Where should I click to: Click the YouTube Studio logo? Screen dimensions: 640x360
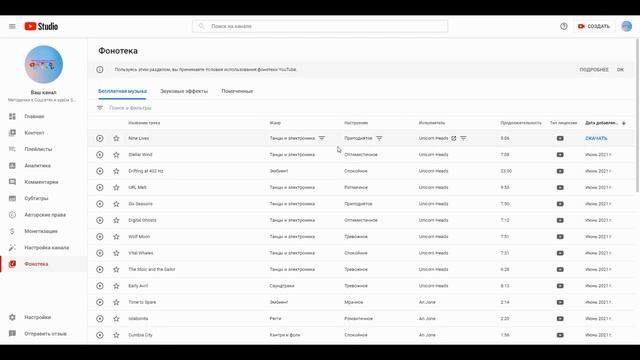click(41, 27)
